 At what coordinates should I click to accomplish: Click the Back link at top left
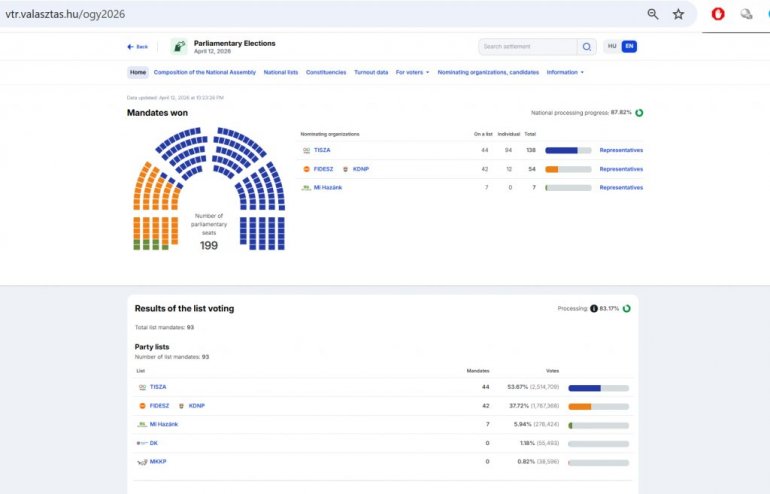[x=138, y=47]
